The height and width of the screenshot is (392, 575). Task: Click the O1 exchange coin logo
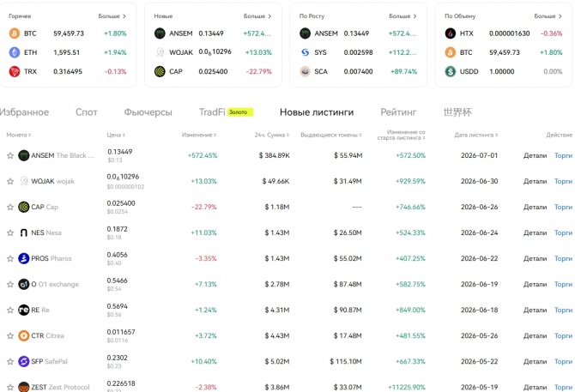tap(24, 284)
